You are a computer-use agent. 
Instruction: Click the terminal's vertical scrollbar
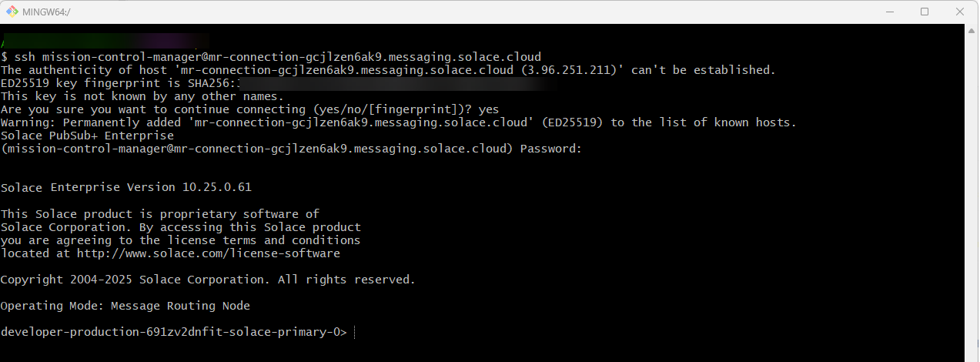pos(974,193)
